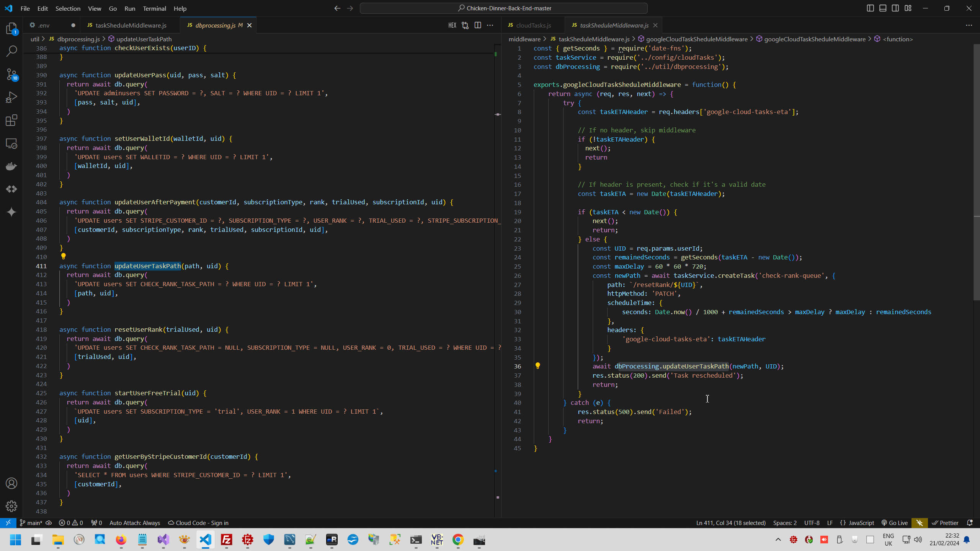Click the lightbulb on line 36
Screen dimensions: 980x551
537,366
